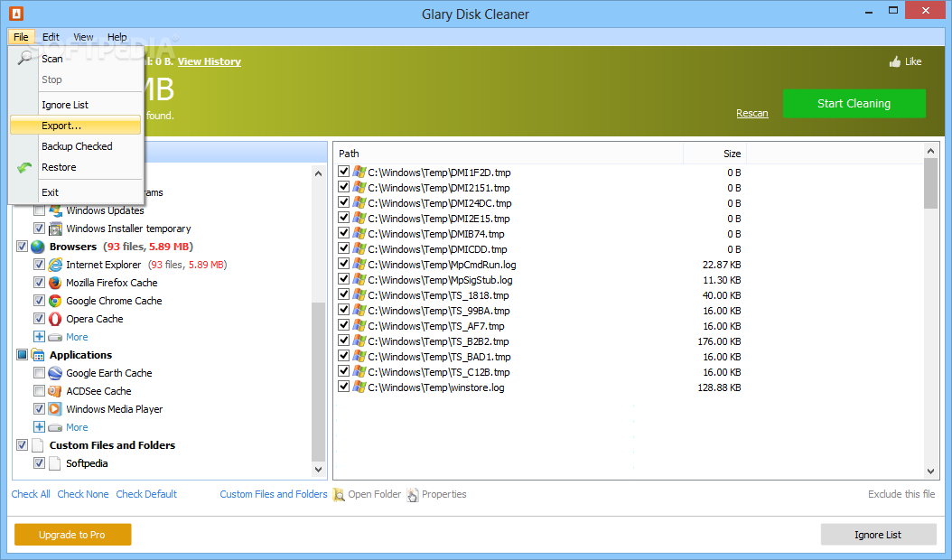Image resolution: width=952 pixels, height=560 pixels.
Task: Click the category tree scrollbar thumb
Action: point(318,381)
